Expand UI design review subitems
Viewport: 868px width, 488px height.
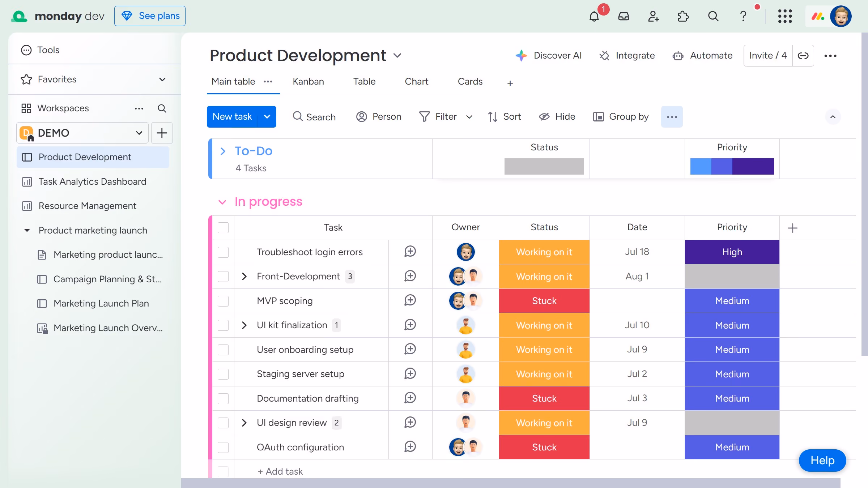(x=244, y=423)
